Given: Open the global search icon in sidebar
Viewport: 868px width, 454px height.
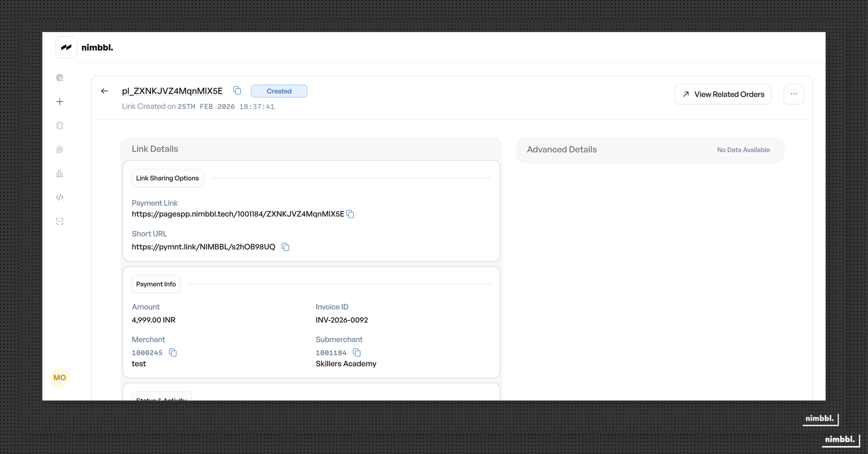Looking at the screenshot, I should coord(60,78).
